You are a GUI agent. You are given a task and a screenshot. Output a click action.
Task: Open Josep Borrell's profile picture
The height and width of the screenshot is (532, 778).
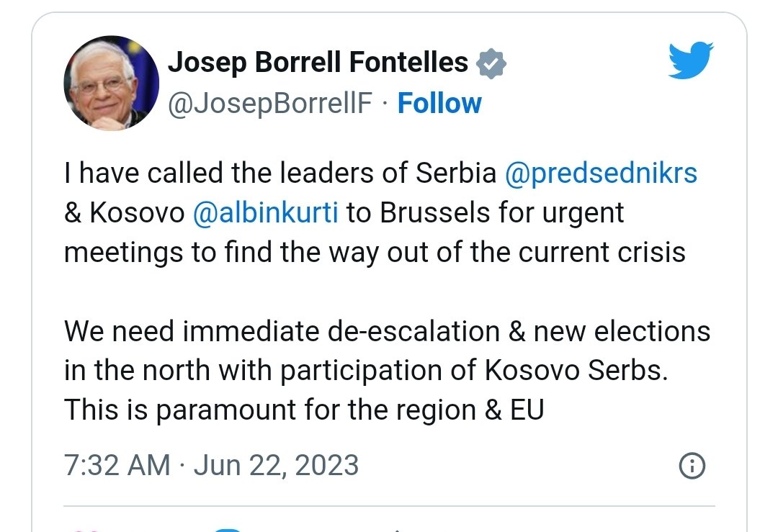[x=111, y=83]
